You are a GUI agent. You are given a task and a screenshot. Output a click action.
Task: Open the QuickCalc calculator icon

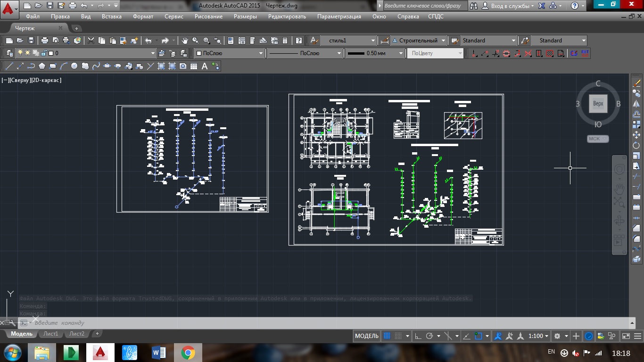click(x=285, y=41)
